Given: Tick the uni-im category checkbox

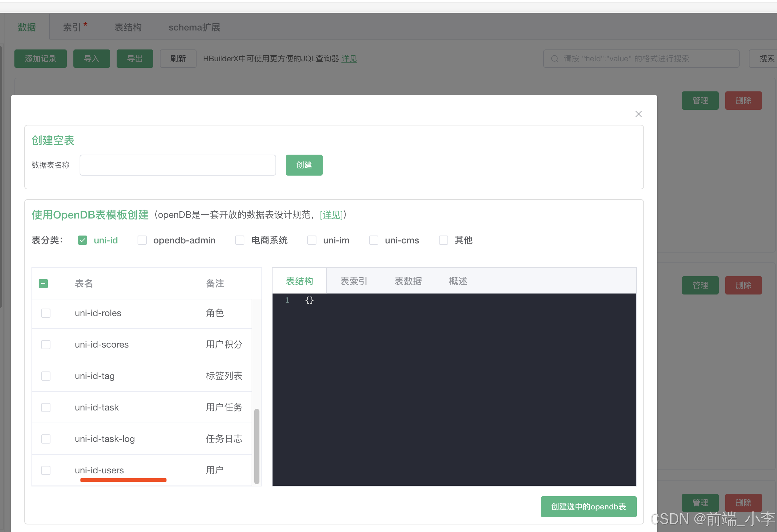Looking at the screenshot, I should (312, 240).
